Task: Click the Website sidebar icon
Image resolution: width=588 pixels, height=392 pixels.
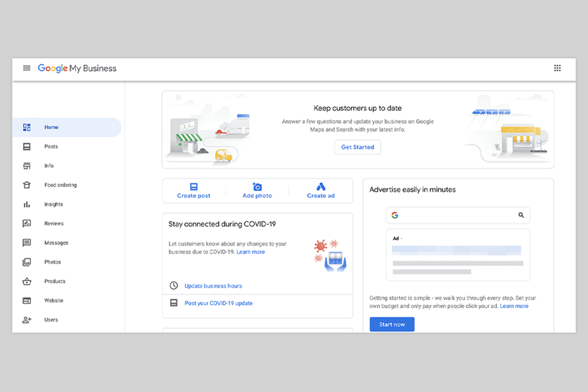Action: [27, 300]
